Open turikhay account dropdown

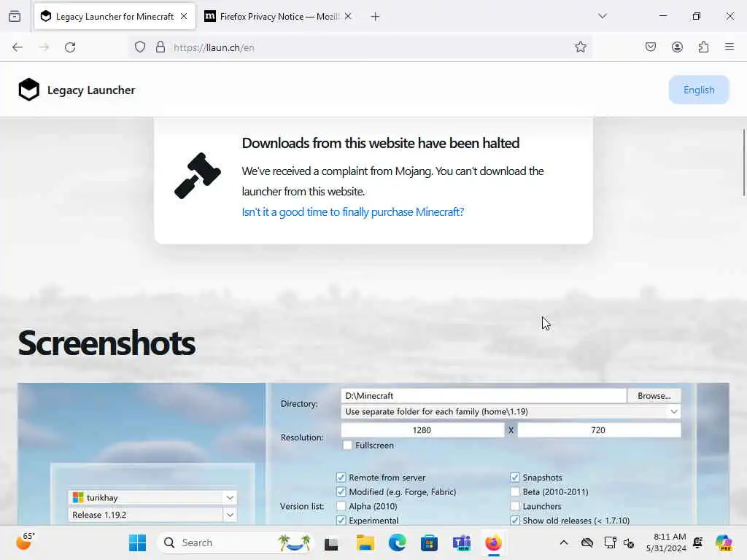(x=152, y=497)
